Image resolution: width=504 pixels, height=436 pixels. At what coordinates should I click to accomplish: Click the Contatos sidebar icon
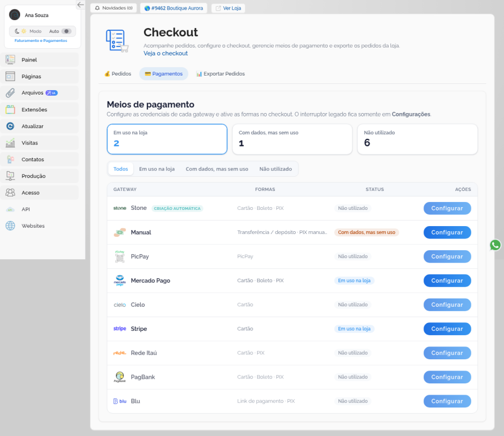point(10,160)
